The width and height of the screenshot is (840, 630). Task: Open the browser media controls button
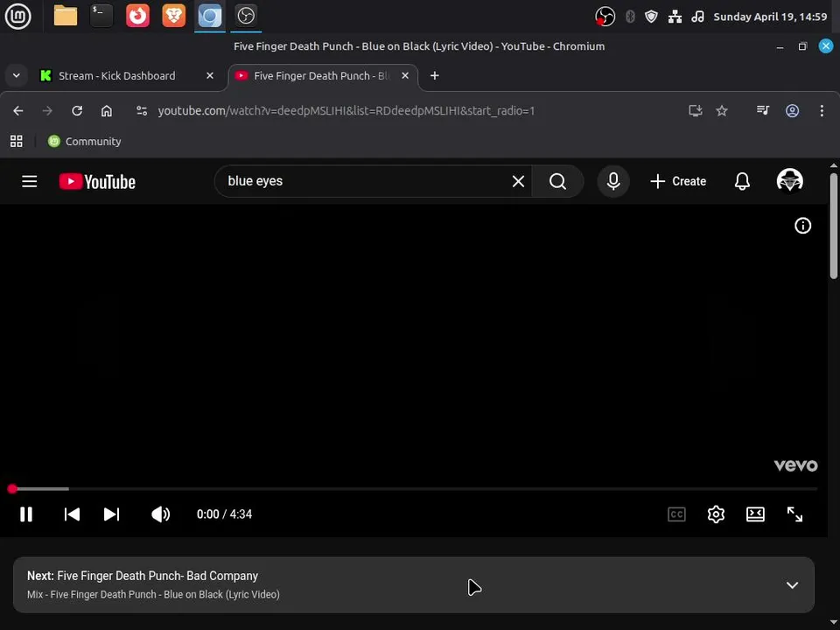(762, 111)
